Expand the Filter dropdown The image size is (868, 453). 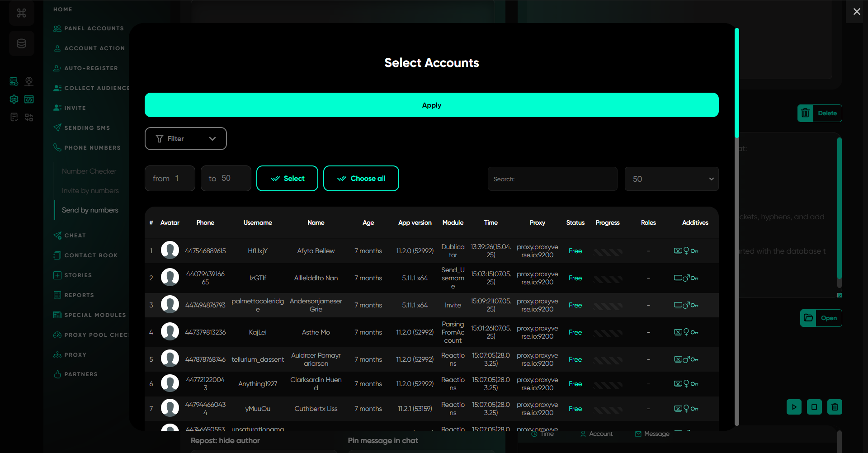(x=185, y=139)
